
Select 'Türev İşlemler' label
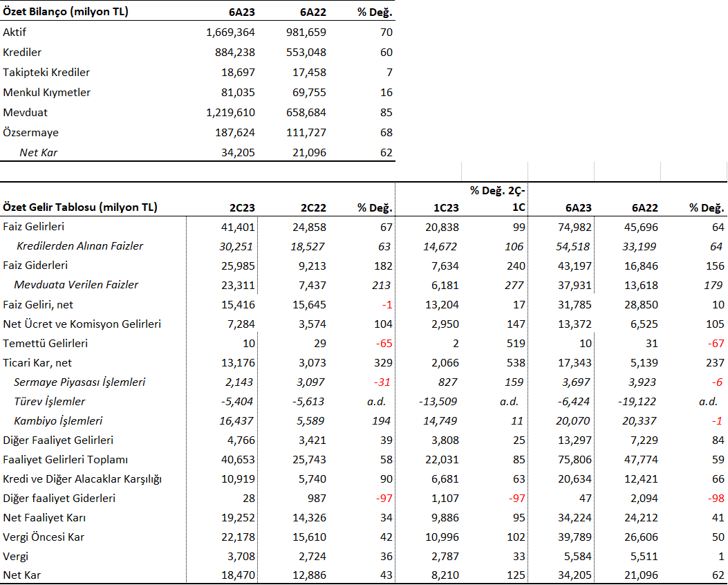50,402
